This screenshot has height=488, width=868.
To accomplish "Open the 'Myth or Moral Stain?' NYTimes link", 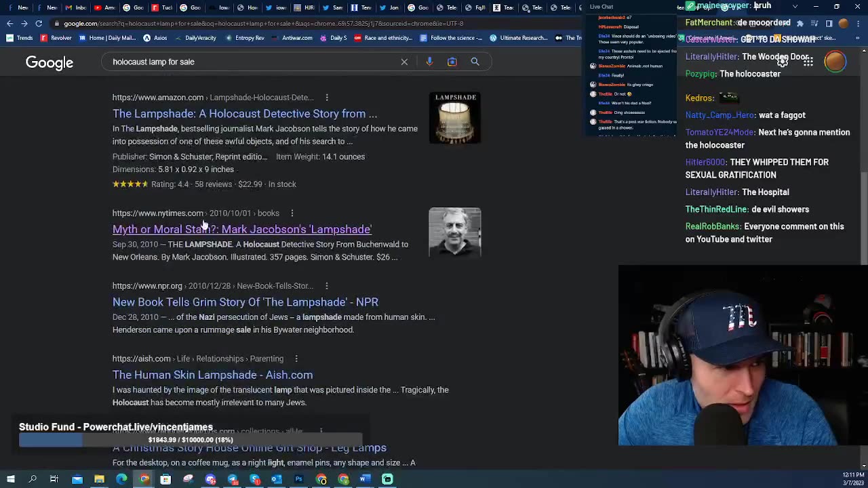I will pyautogui.click(x=242, y=229).
